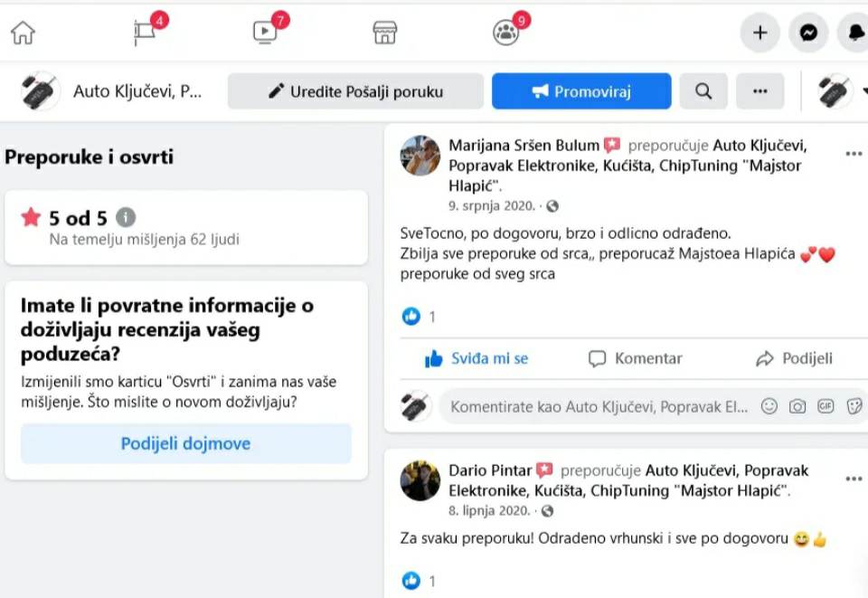Open page more options ellipsis button
This screenshot has height=598, width=868.
click(x=760, y=90)
